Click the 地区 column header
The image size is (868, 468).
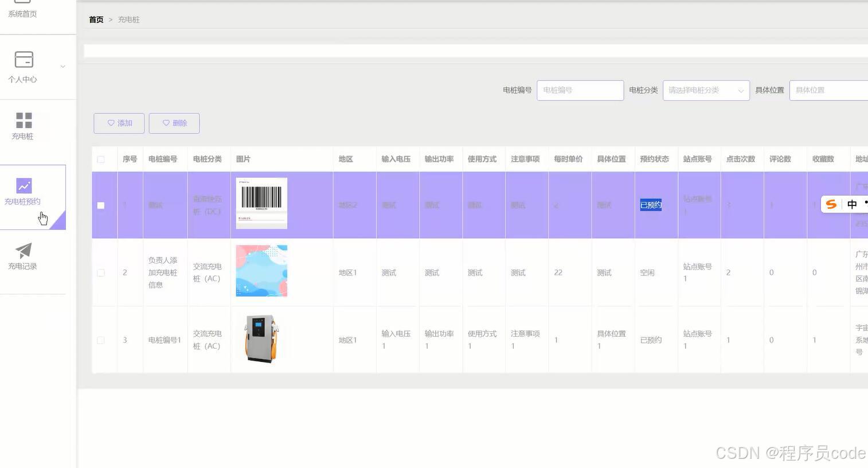pos(346,159)
